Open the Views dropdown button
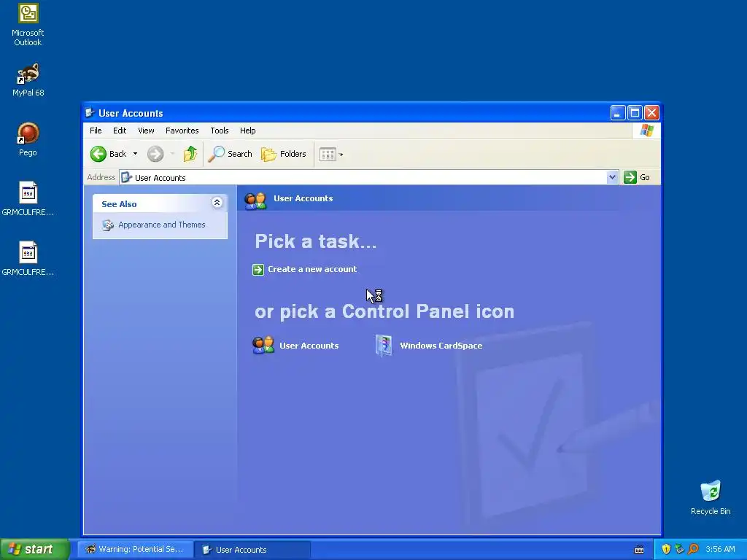 (331, 155)
